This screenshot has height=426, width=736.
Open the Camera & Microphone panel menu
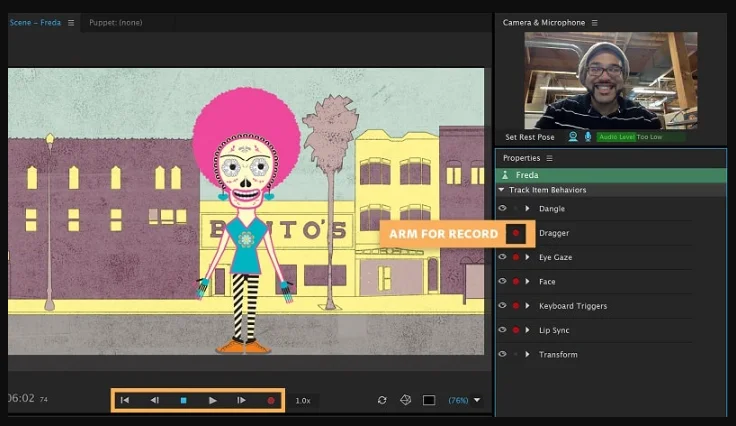pos(595,23)
